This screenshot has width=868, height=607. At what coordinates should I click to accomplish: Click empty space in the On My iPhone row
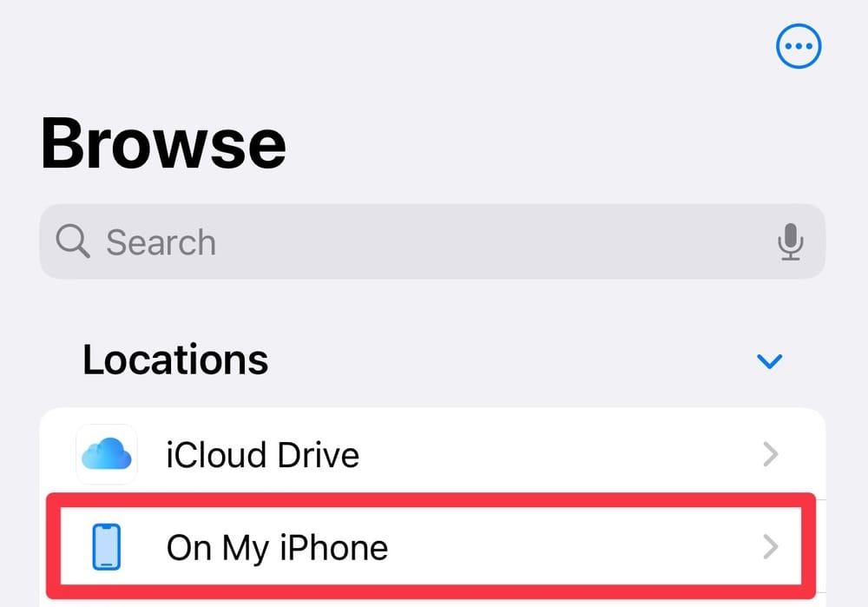pyautogui.click(x=573, y=547)
